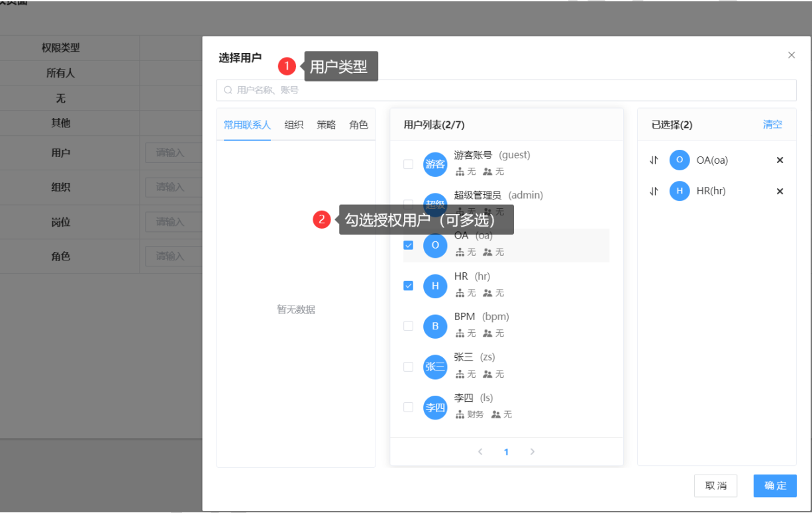The height and width of the screenshot is (513, 812).
Task: Select the 李四 user checkbox
Action: (x=408, y=407)
